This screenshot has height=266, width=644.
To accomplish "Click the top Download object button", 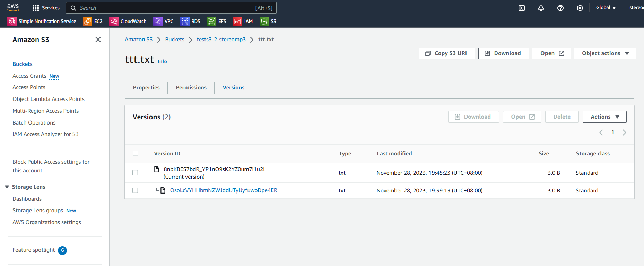I will 504,53.
